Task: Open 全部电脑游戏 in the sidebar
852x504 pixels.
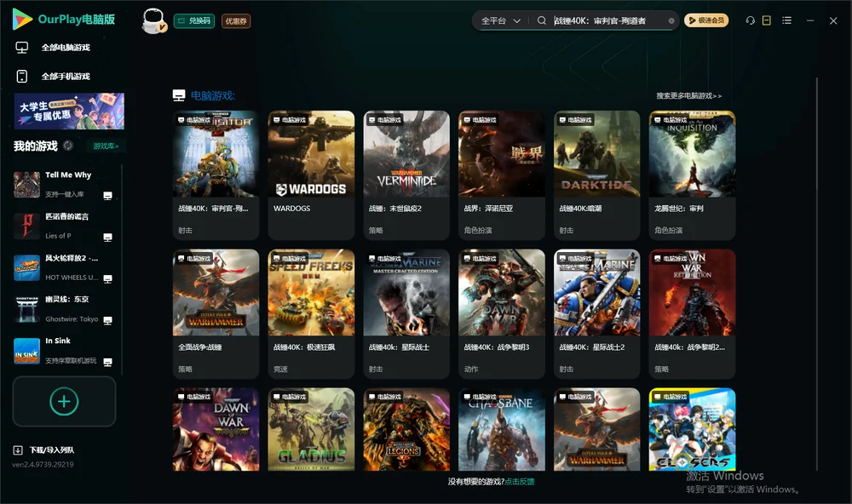Action: [66, 48]
